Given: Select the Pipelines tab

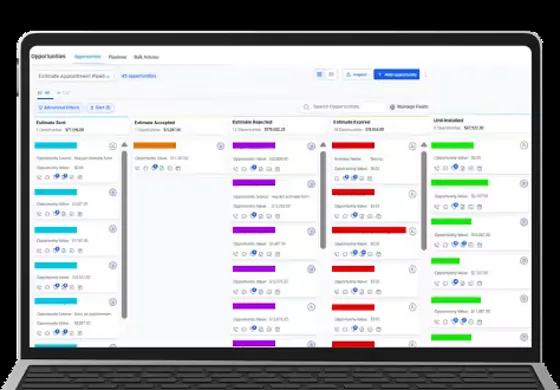Looking at the screenshot, I should (x=118, y=57).
